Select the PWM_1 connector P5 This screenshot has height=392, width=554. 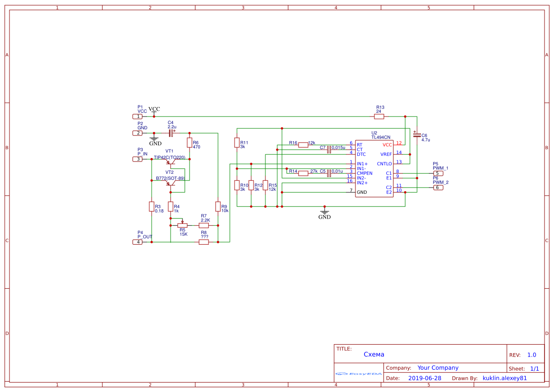(438, 173)
